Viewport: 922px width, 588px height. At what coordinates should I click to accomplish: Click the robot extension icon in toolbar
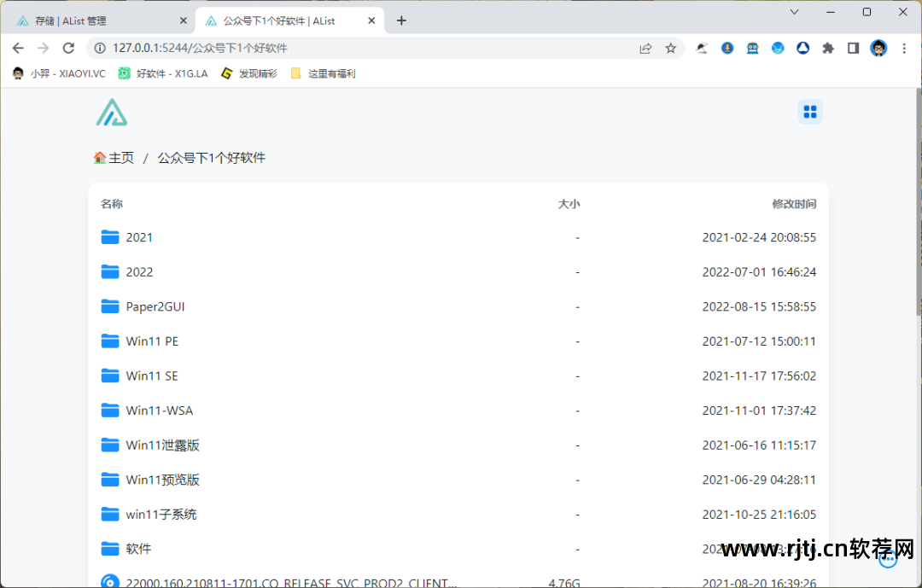(753, 49)
